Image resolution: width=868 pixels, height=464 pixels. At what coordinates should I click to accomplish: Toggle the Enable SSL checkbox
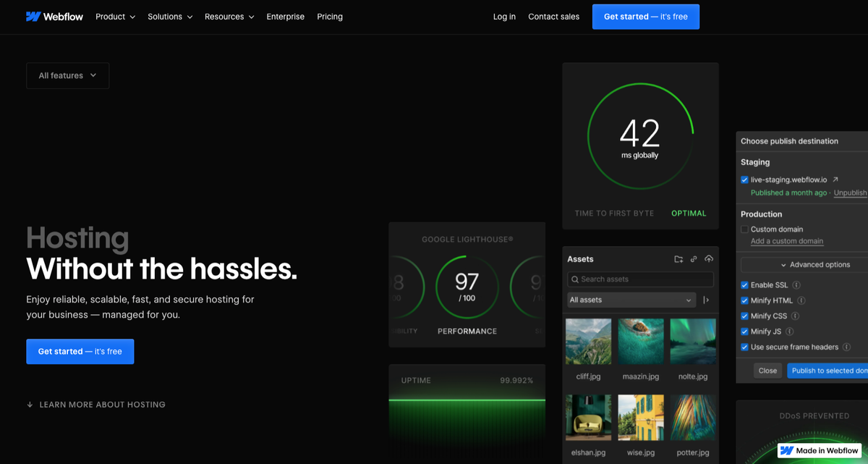point(744,285)
